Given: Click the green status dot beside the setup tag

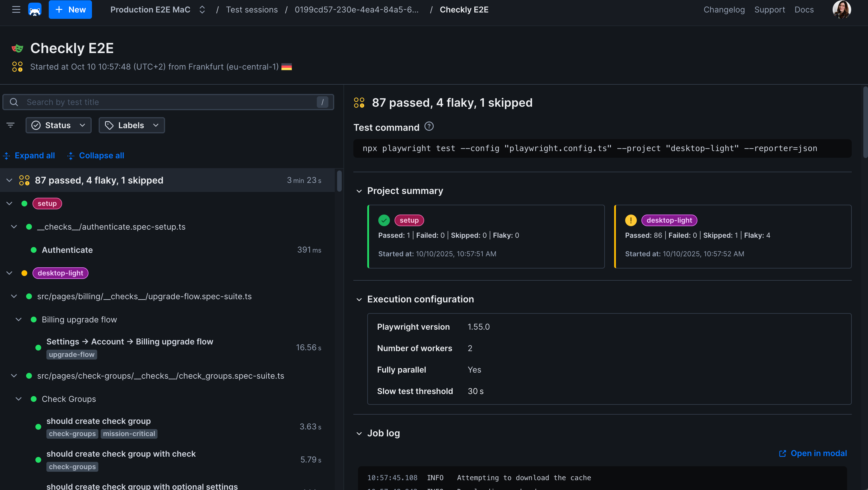Looking at the screenshot, I should [x=24, y=204].
